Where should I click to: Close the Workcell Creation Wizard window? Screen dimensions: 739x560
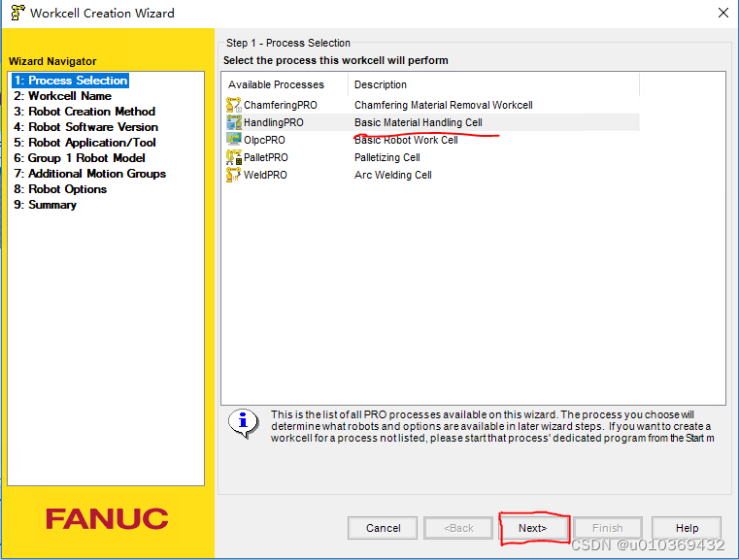(x=722, y=13)
